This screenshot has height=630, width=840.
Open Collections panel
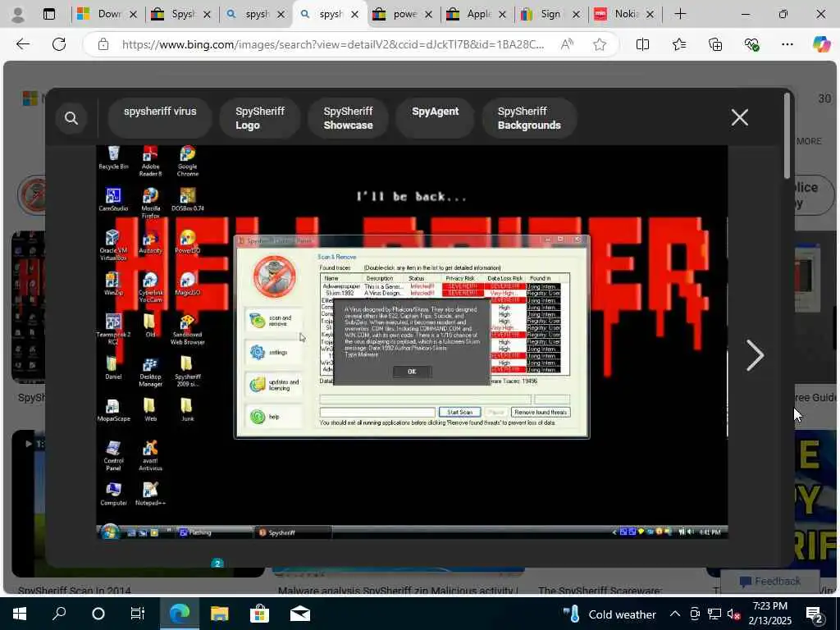[715, 44]
